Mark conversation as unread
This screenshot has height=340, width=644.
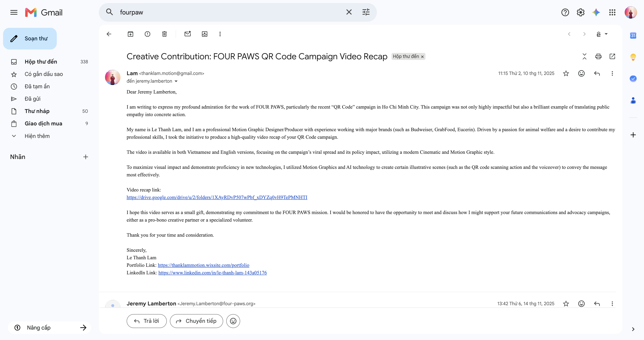(187, 34)
